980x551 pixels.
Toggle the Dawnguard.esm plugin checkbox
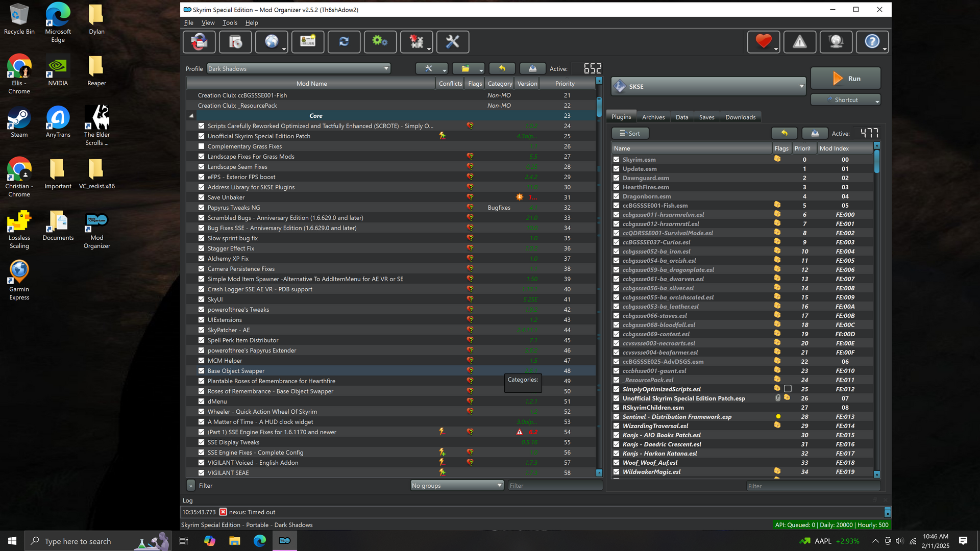coord(616,178)
